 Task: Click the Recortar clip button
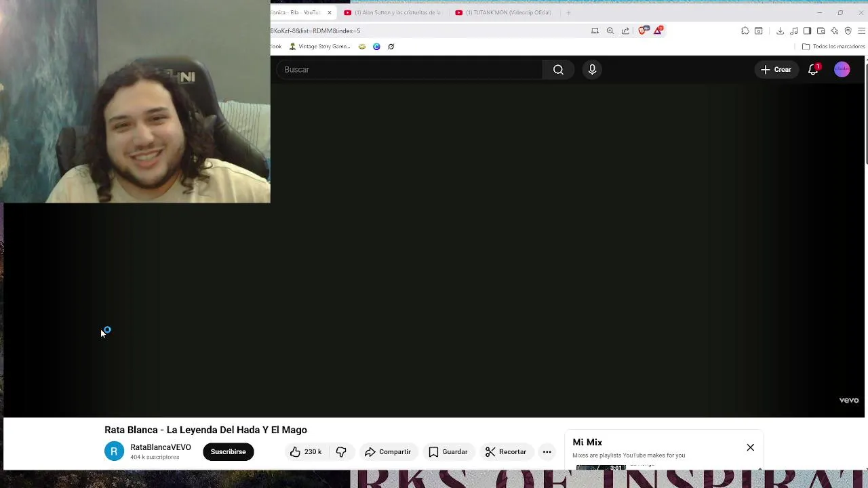[x=506, y=451]
